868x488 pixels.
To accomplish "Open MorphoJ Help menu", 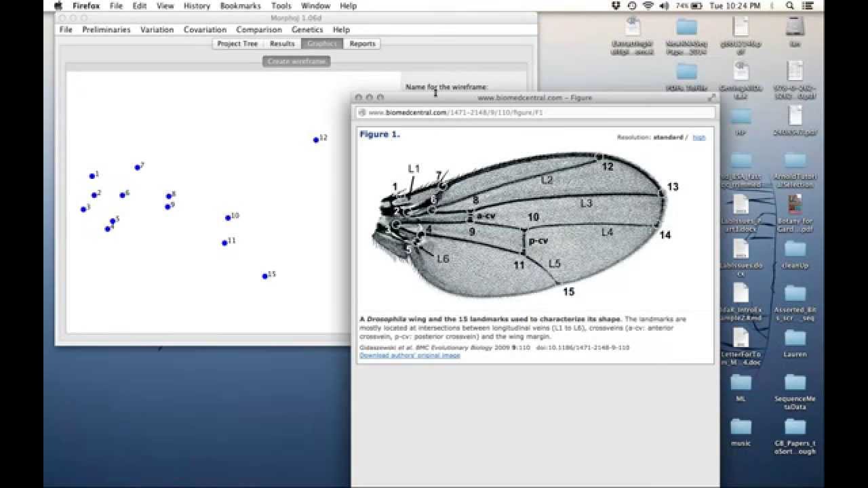I will [x=341, y=30].
